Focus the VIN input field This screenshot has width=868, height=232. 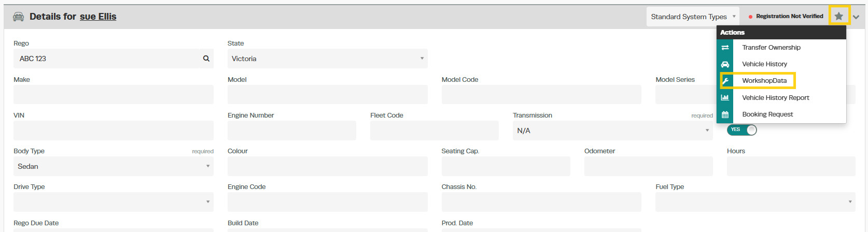point(114,130)
